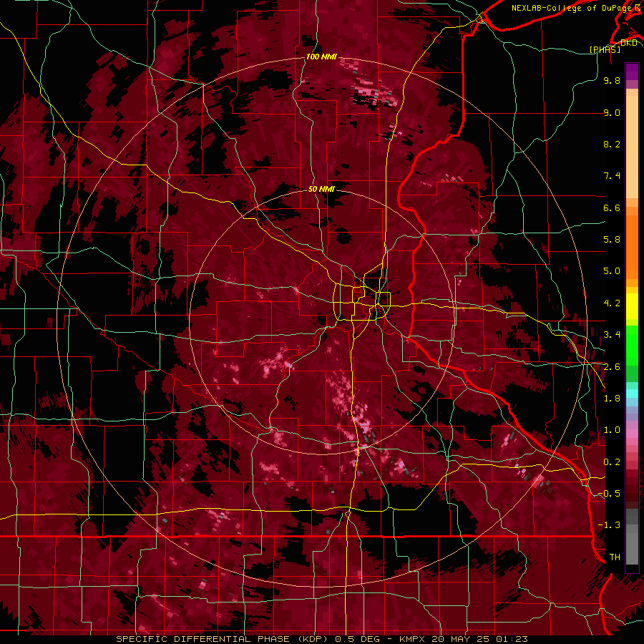Viewport: 644px width, 644px height.
Task: Click the yellow swatch near 4.2 on color bar
Action: click(x=632, y=306)
